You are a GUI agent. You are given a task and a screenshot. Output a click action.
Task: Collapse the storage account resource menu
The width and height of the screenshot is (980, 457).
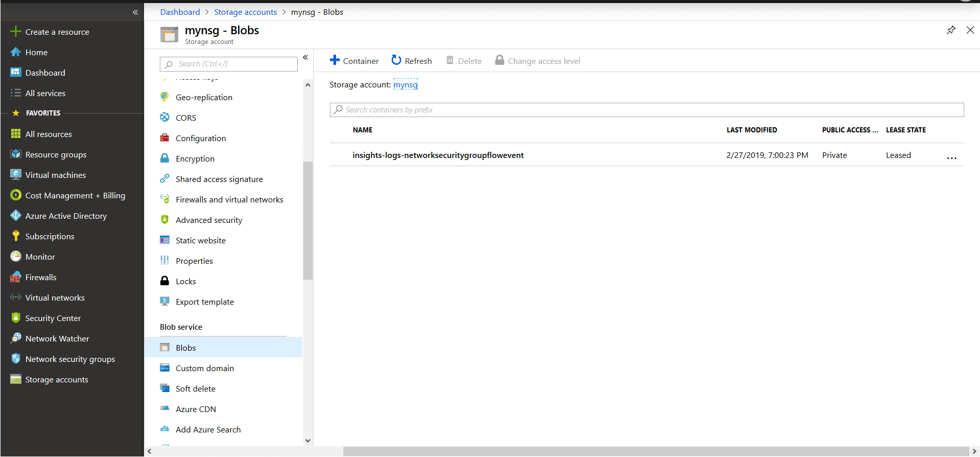[305, 57]
